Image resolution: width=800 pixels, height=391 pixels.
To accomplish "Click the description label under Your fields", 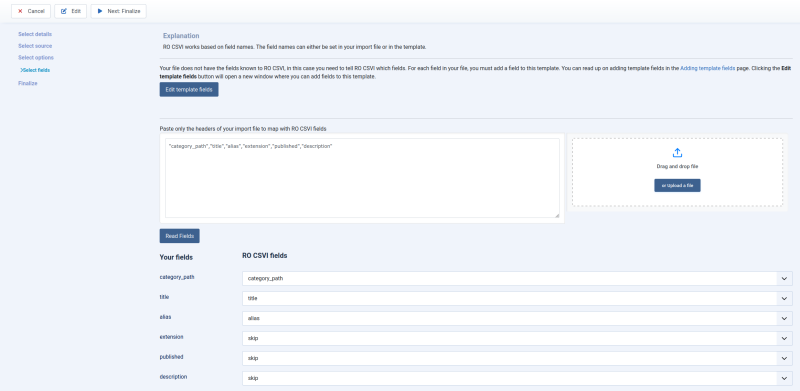I will [173, 377].
